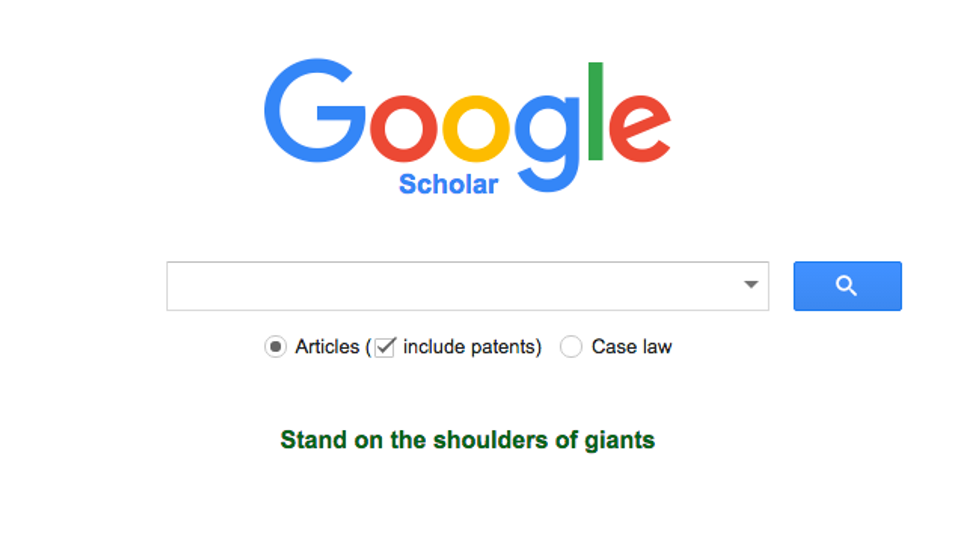The image size is (980, 556).
Task: Uncheck the include patents checkbox
Action: [385, 347]
